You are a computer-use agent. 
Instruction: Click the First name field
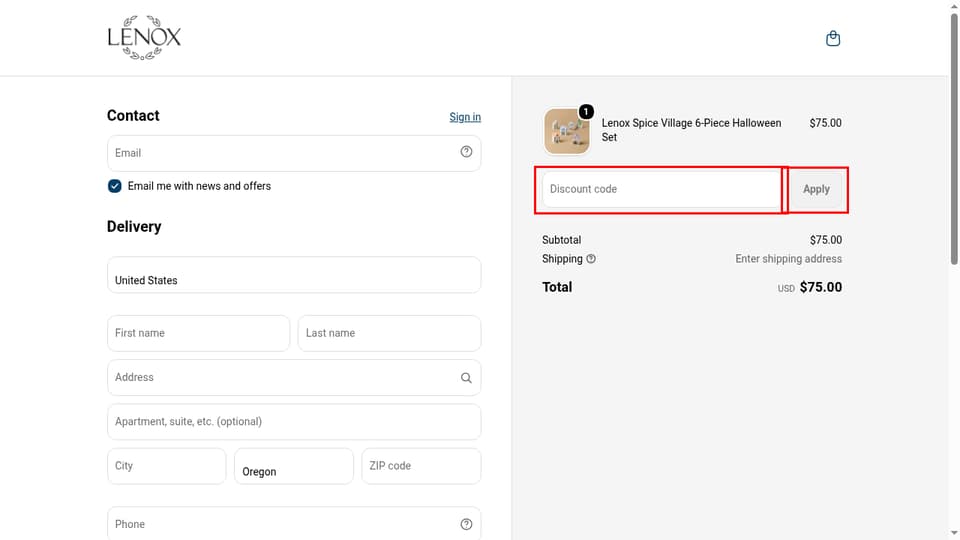(198, 333)
